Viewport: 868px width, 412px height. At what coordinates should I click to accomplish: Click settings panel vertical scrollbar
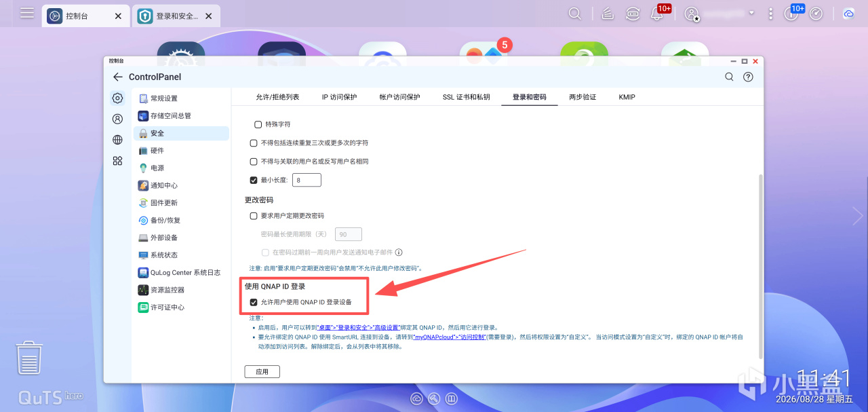tap(760, 266)
